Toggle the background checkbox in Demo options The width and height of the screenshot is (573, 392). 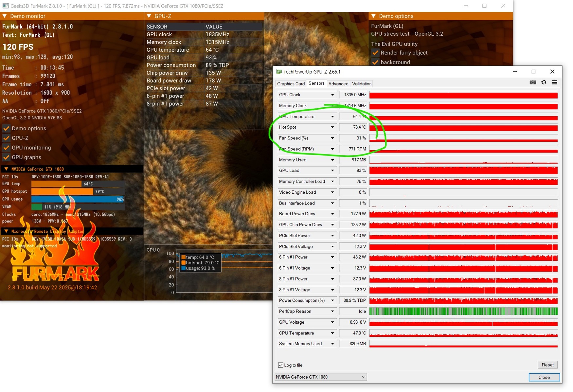[x=375, y=62]
